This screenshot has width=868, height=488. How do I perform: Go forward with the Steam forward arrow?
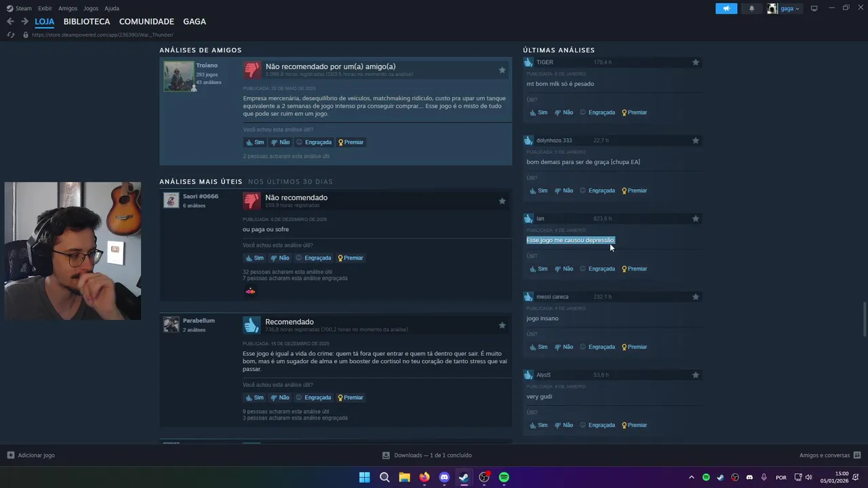(24, 22)
